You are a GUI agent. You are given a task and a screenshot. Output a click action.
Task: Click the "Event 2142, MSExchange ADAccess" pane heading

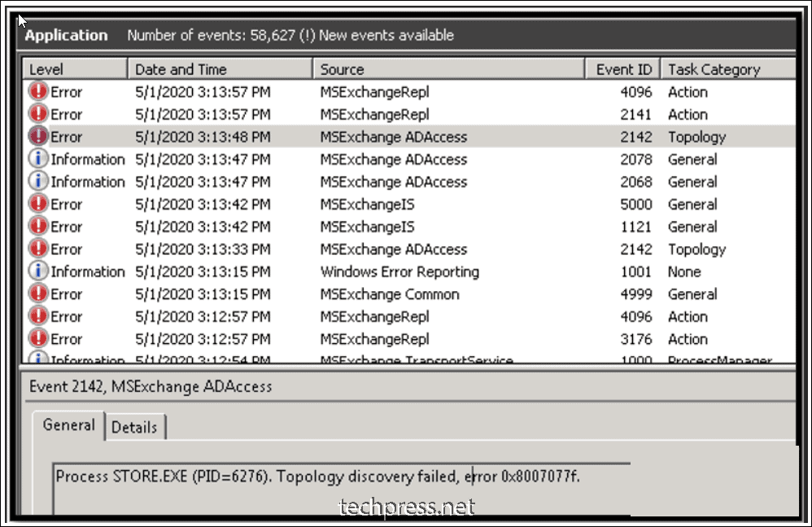pyautogui.click(x=151, y=386)
